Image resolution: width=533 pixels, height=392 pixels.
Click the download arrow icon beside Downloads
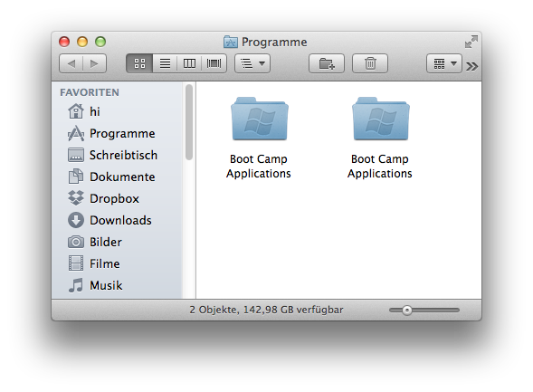click(76, 220)
